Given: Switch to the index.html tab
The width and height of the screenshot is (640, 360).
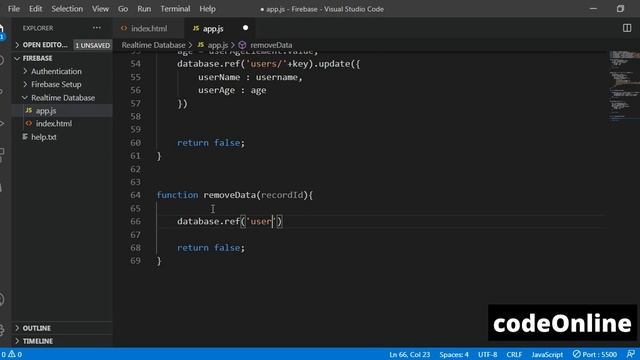Looking at the screenshot, I should click(149, 28).
